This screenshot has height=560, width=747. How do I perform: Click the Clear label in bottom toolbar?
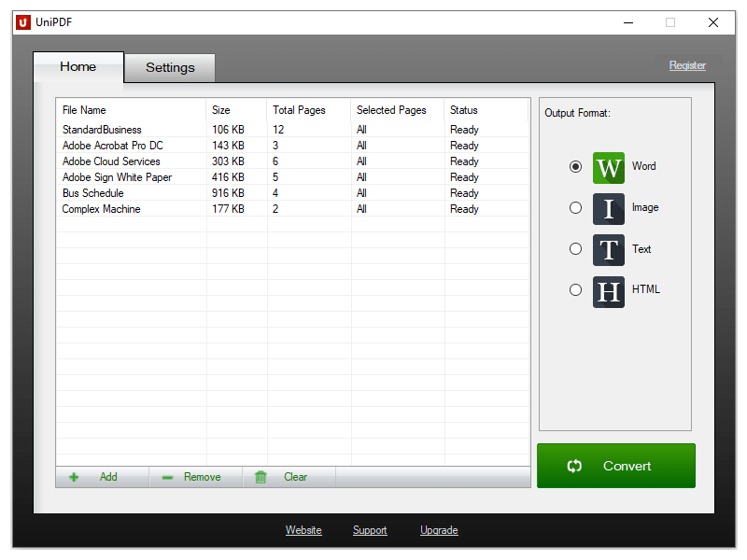[x=295, y=477]
